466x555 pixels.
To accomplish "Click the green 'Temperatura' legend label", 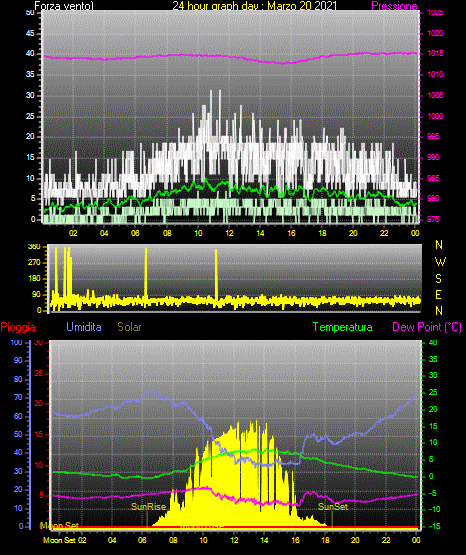I will coord(343,327).
